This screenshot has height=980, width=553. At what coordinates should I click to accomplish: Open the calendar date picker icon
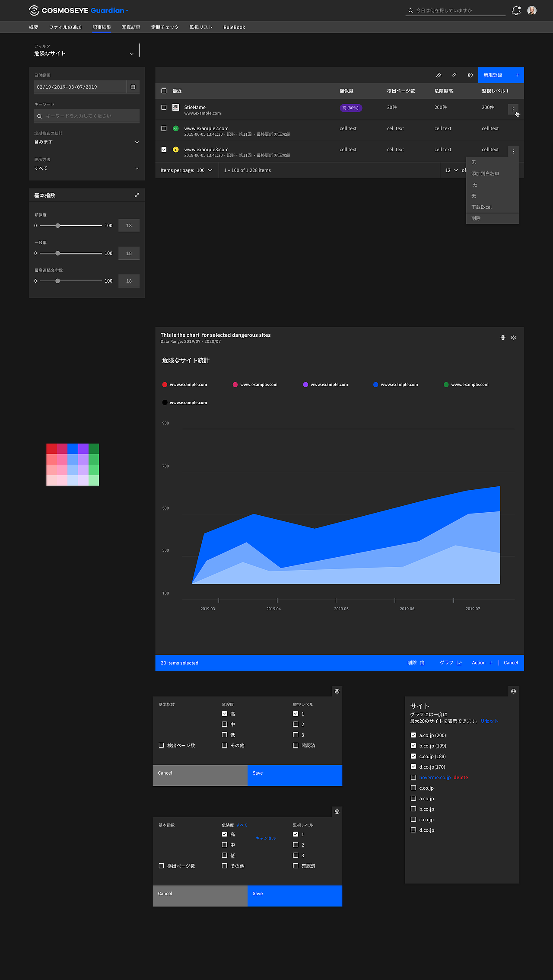tap(133, 87)
